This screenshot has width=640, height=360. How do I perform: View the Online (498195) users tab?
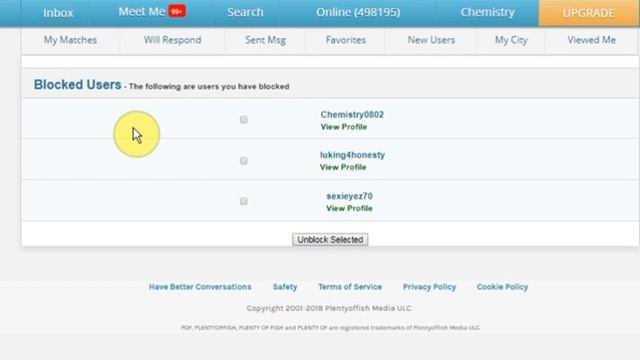[x=358, y=12]
